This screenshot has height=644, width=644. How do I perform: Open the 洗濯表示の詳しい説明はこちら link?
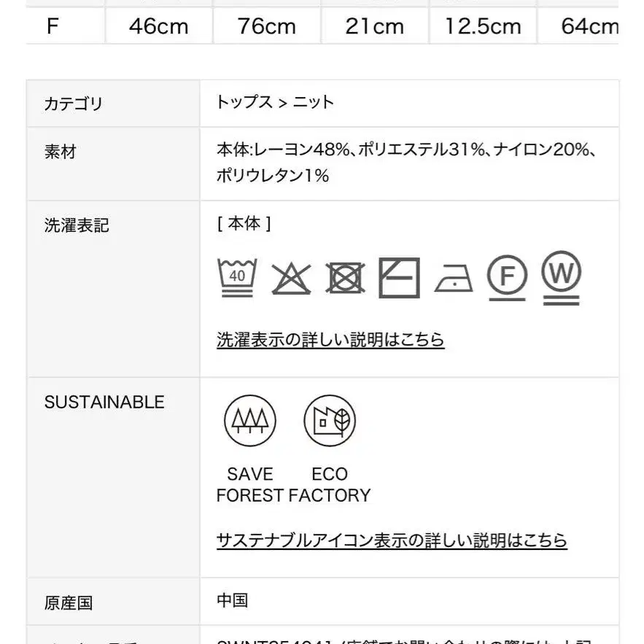pyautogui.click(x=330, y=340)
